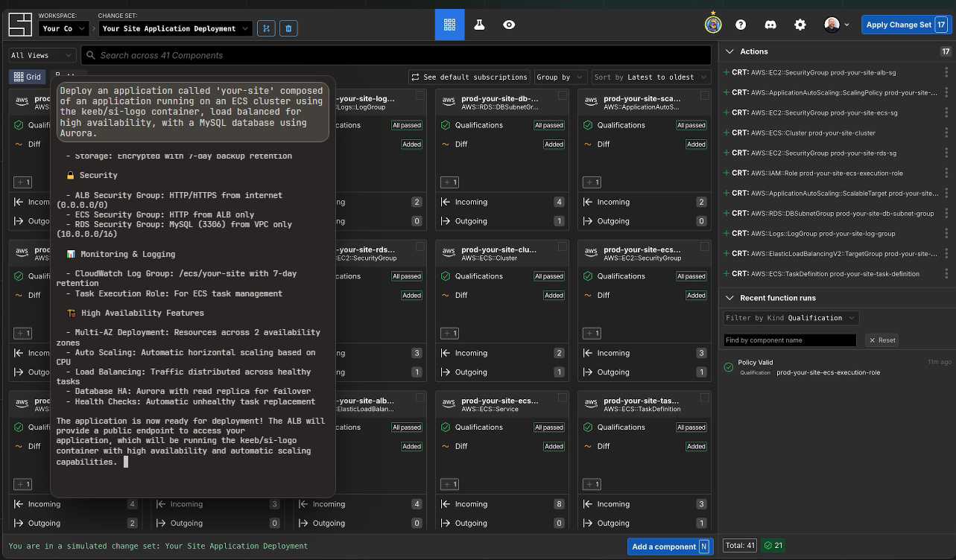Open the All Views dropdown

point(42,55)
